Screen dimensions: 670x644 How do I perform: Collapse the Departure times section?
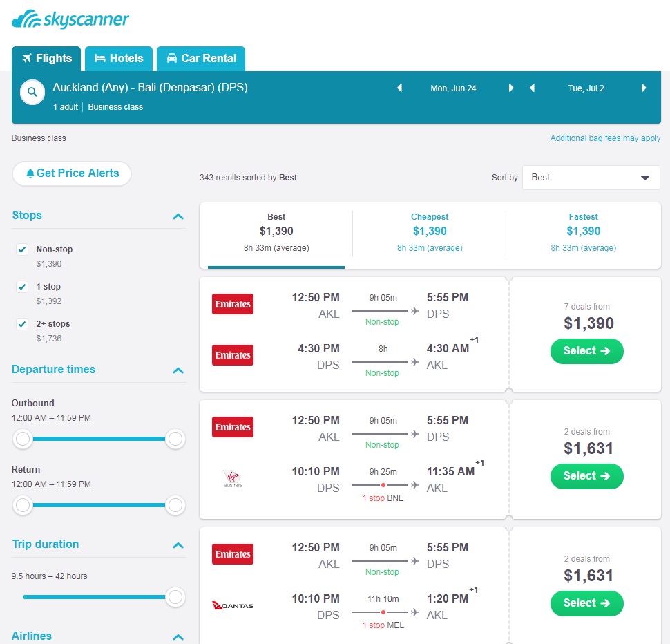[178, 370]
